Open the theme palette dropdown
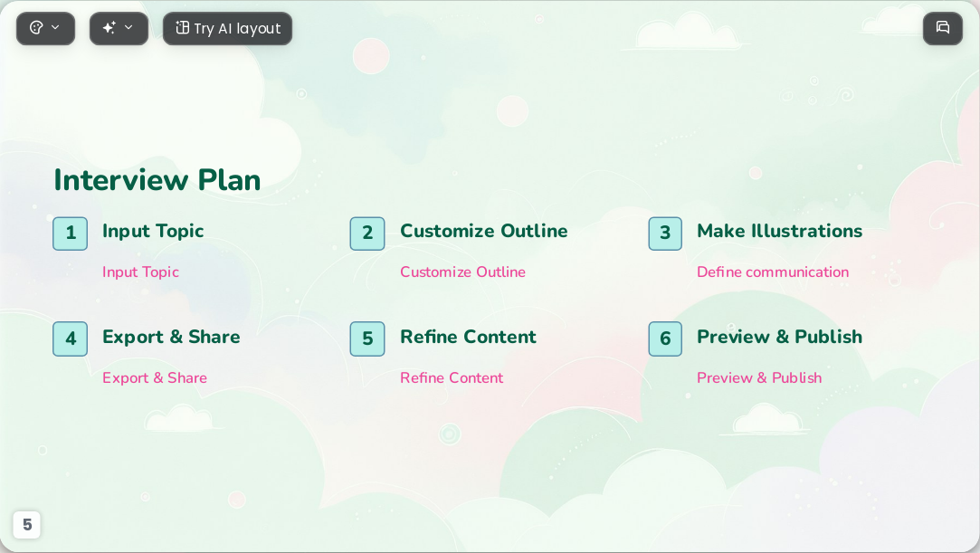 pos(45,28)
